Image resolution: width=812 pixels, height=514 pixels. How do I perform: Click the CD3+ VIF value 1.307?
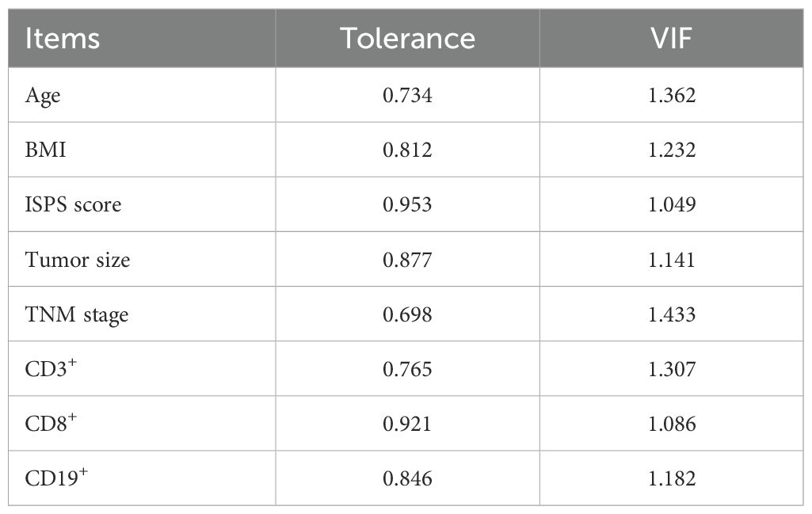pyautogui.click(x=670, y=369)
